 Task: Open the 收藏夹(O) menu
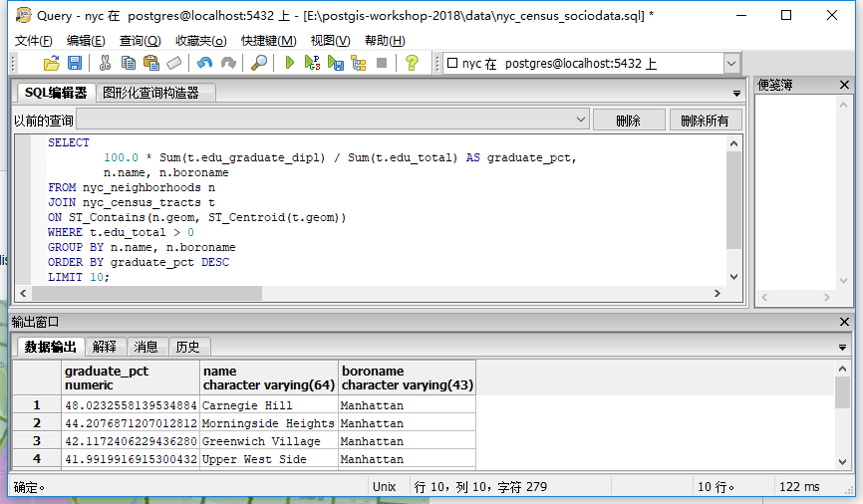201,41
